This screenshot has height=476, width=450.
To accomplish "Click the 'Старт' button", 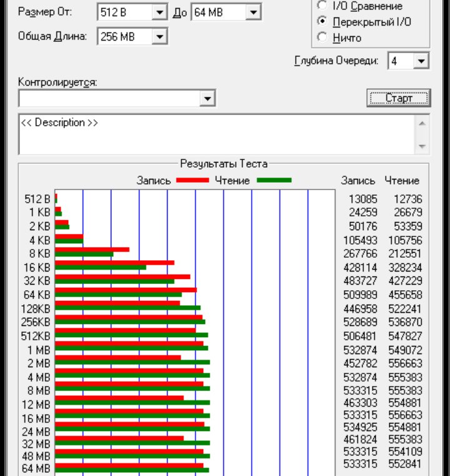I will 399,98.
